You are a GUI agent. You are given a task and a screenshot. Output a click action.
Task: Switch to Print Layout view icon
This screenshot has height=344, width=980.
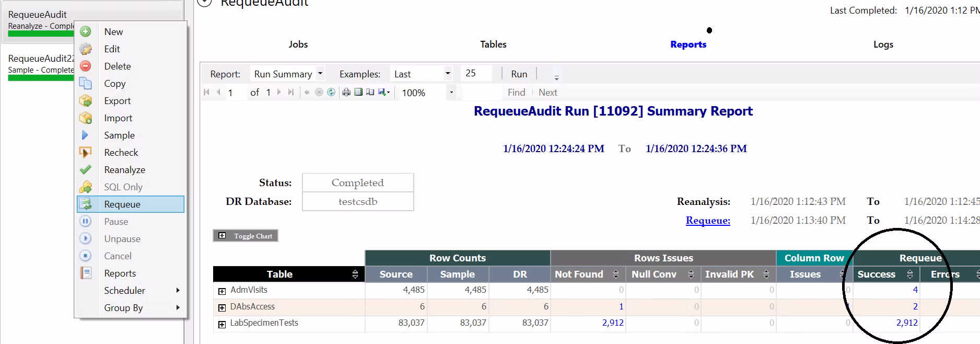[358, 93]
